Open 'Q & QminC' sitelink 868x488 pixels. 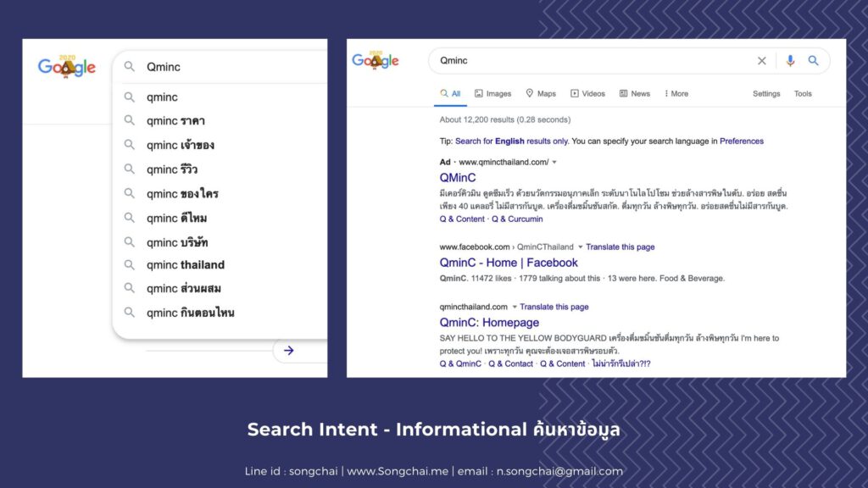(x=460, y=363)
